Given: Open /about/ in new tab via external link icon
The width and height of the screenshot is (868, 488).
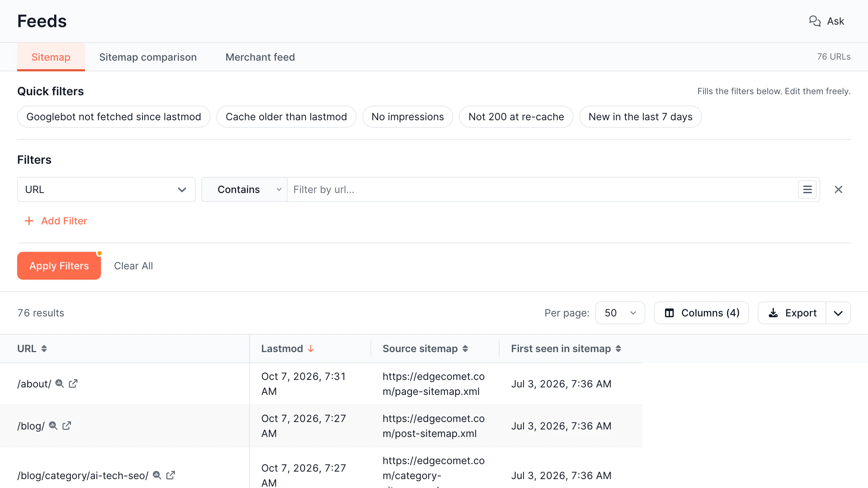Looking at the screenshot, I should [x=73, y=383].
